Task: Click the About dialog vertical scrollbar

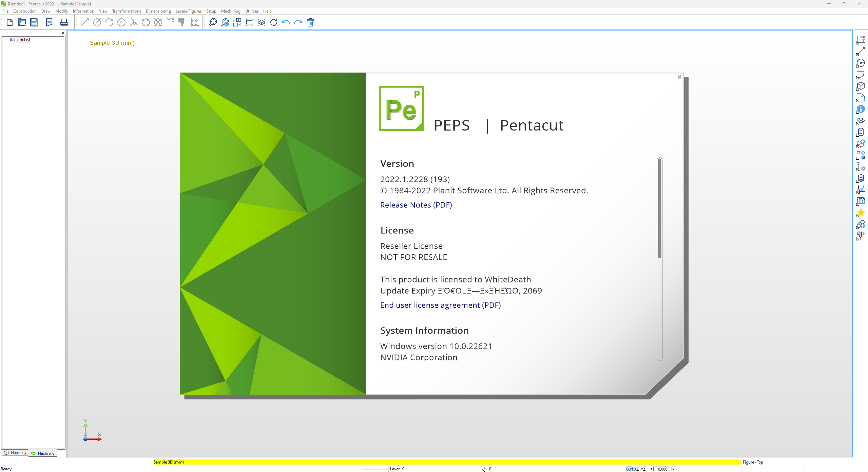Action: tap(659, 259)
